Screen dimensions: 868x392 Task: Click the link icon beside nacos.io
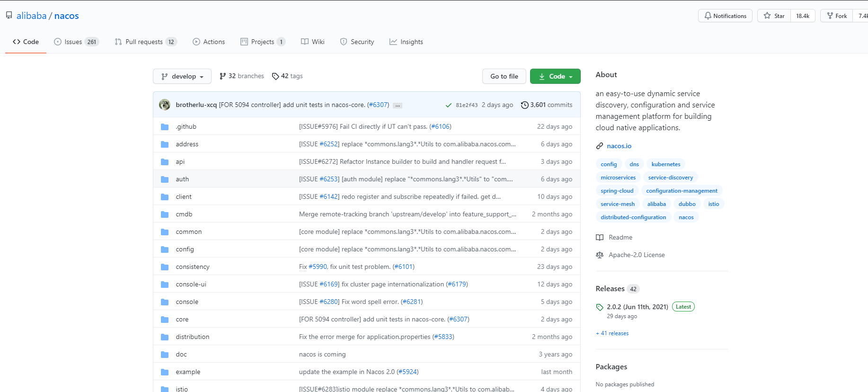[600, 146]
